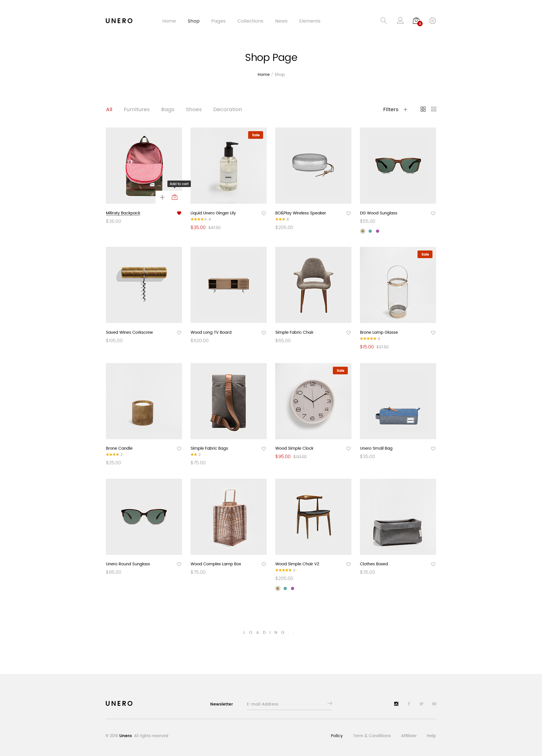Switch to list view layout
542x756 pixels.
tap(434, 109)
